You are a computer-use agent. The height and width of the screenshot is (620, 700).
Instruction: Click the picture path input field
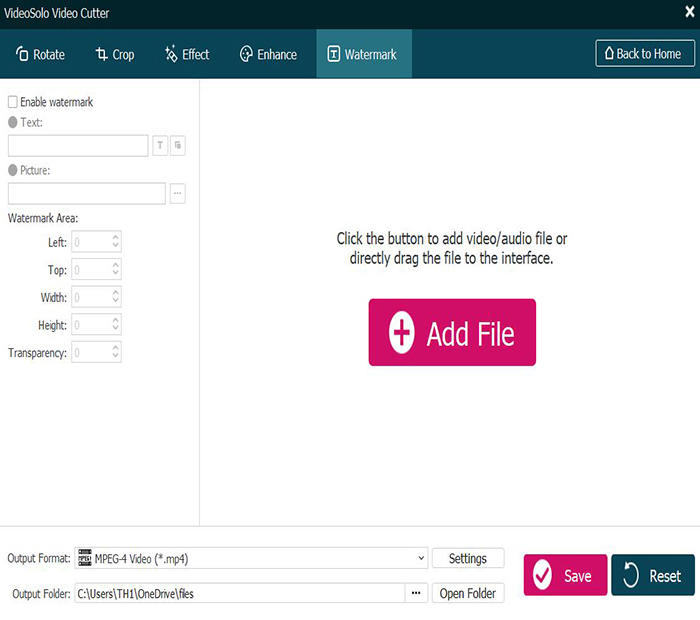pyautogui.click(x=87, y=194)
